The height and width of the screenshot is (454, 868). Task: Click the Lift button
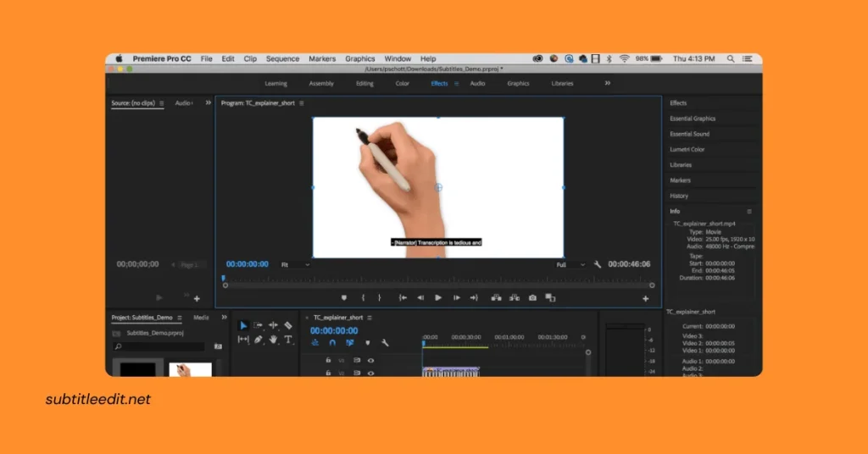497,298
